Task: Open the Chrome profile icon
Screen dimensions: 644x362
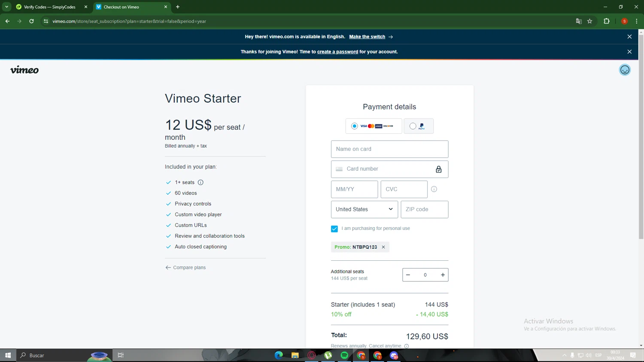Action: coord(624,21)
